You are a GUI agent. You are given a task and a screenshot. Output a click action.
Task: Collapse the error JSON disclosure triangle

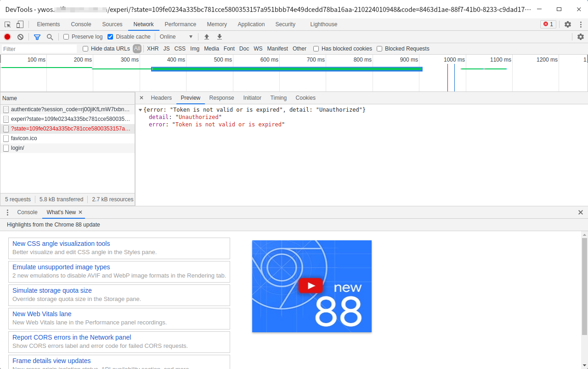(141, 109)
